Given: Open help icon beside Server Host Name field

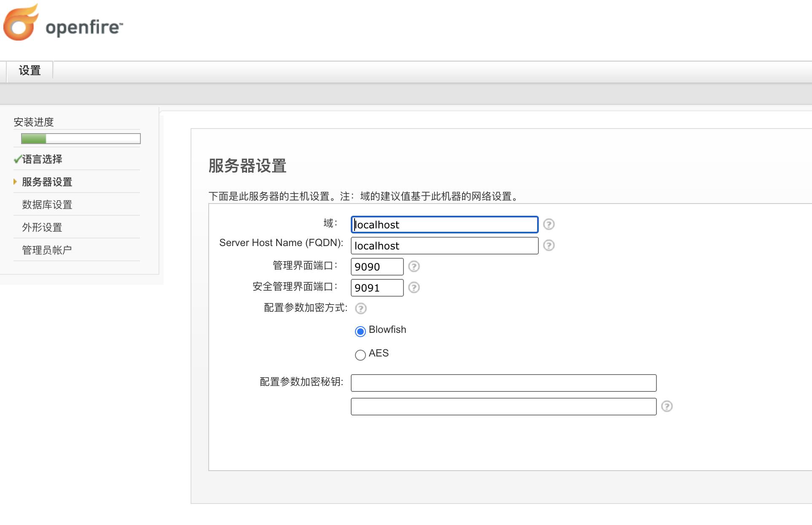Looking at the screenshot, I should pos(549,245).
